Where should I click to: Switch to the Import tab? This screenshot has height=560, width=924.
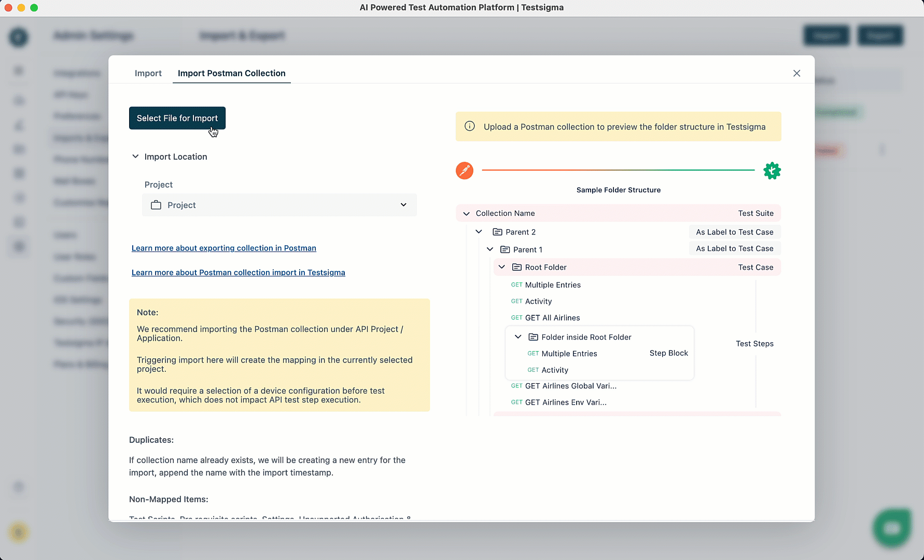148,73
